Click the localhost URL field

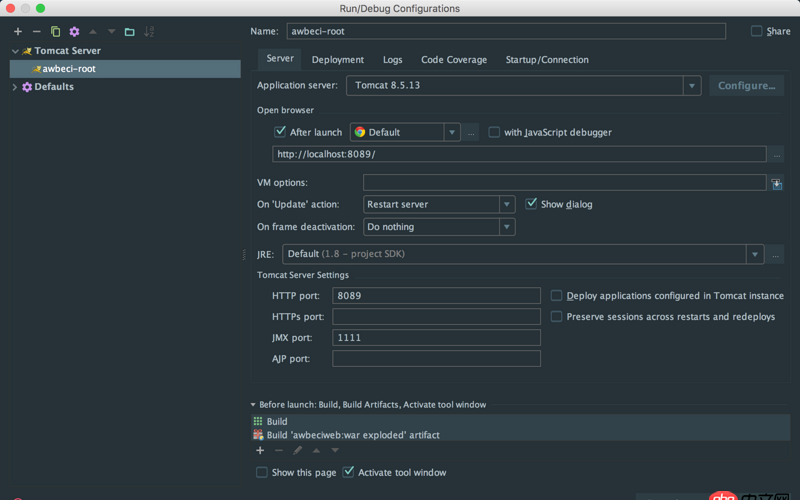[x=519, y=154]
